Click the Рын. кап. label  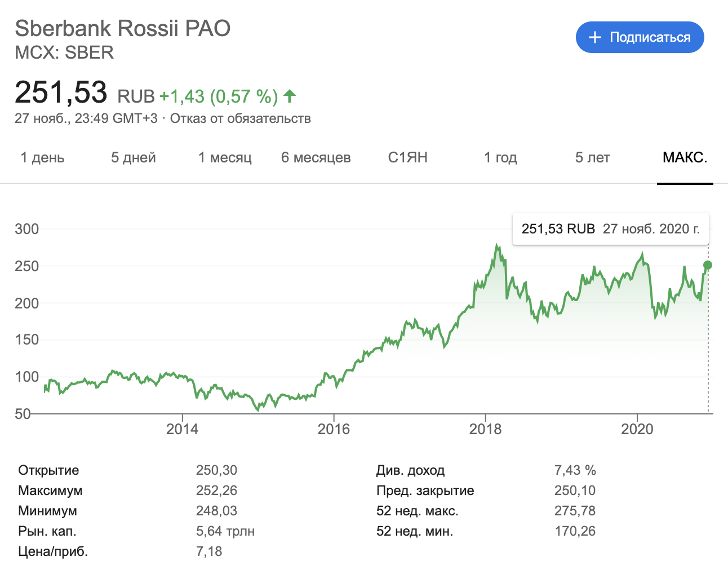point(47,531)
